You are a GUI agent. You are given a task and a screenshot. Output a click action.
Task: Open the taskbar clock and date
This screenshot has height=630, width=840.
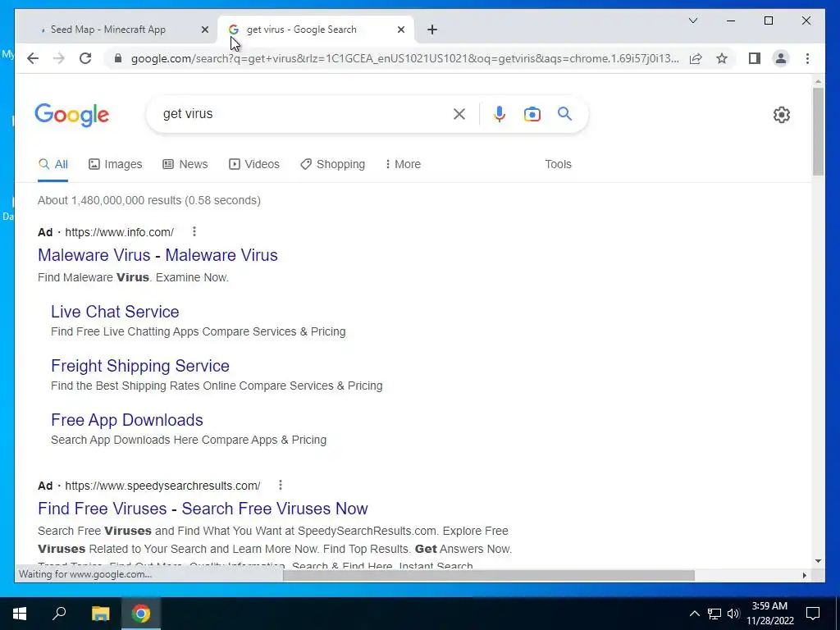[769, 614]
